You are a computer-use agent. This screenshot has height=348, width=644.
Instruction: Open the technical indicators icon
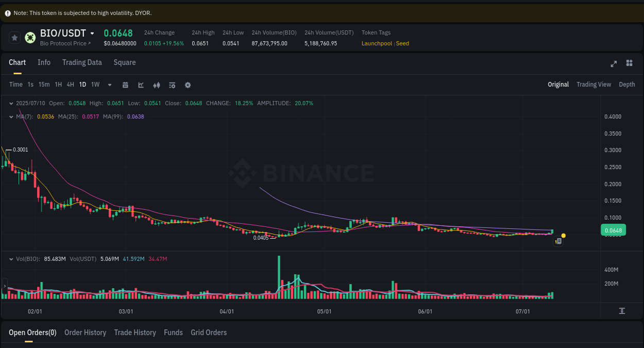click(x=172, y=85)
